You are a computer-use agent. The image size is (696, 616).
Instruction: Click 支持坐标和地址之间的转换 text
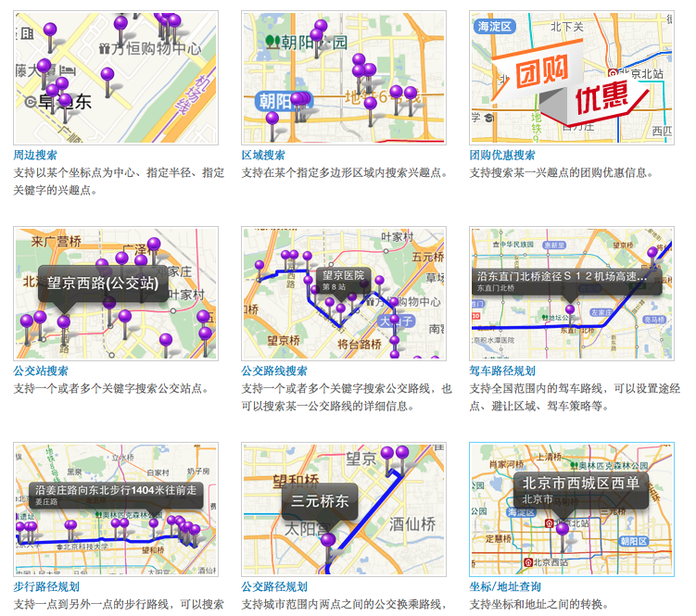[x=538, y=604]
